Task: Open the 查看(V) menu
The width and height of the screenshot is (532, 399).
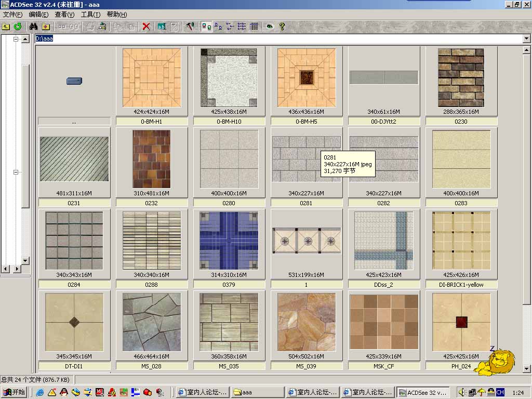Action: tap(64, 15)
